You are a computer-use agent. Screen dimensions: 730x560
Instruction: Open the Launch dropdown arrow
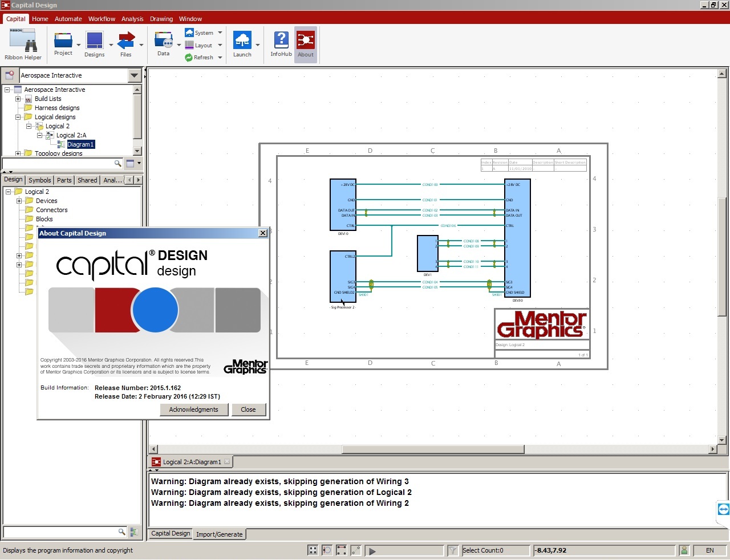pos(258,45)
